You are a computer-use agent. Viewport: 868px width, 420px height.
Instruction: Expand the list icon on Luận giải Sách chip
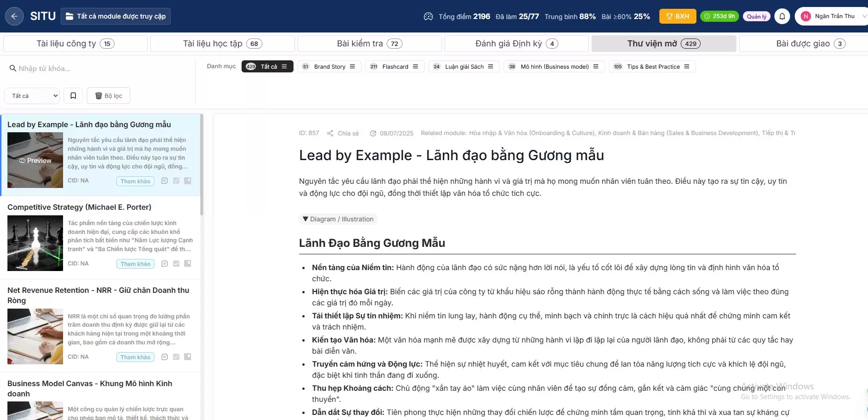click(491, 66)
